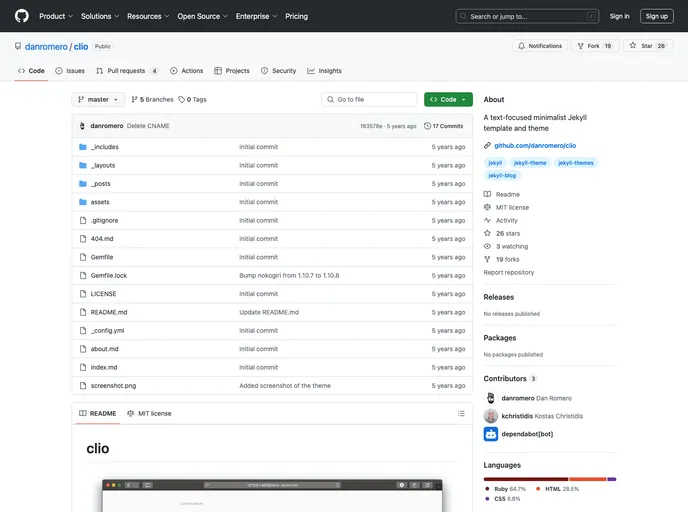Expand the Resources menu

[x=148, y=16]
